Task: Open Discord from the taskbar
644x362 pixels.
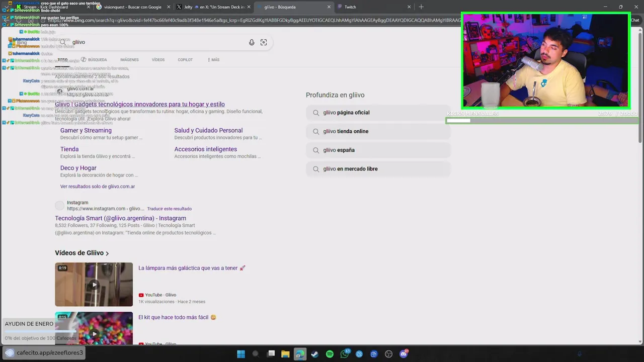Action: click(x=404, y=354)
